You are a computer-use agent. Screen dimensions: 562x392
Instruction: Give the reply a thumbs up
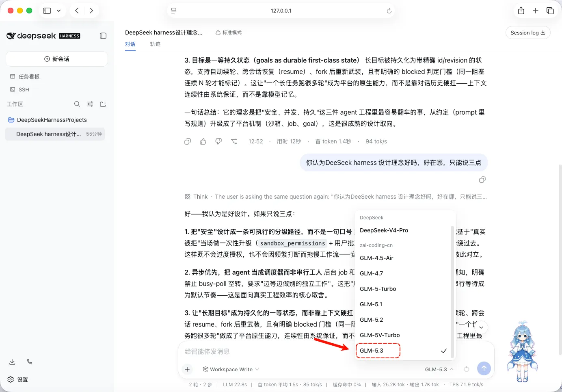pyautogui.click(x=203, y=141)
